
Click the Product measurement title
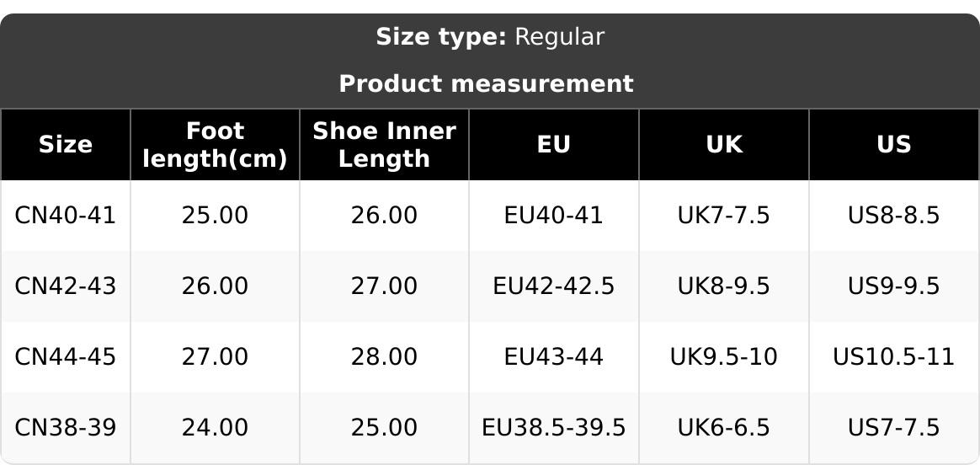click(486, 84)
